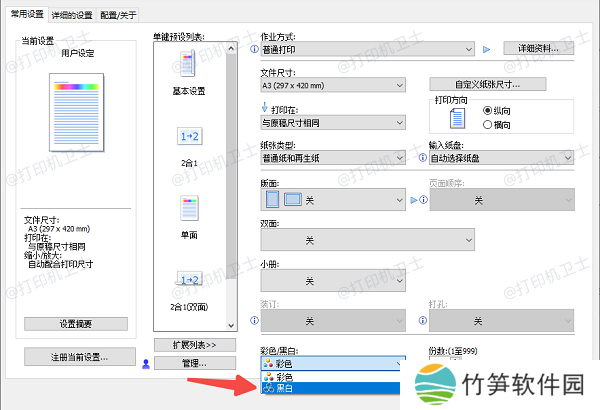Click the info icon beside 双面
Image resolution: width=600 pixels, height=410 pixels.
coord(254,241)
